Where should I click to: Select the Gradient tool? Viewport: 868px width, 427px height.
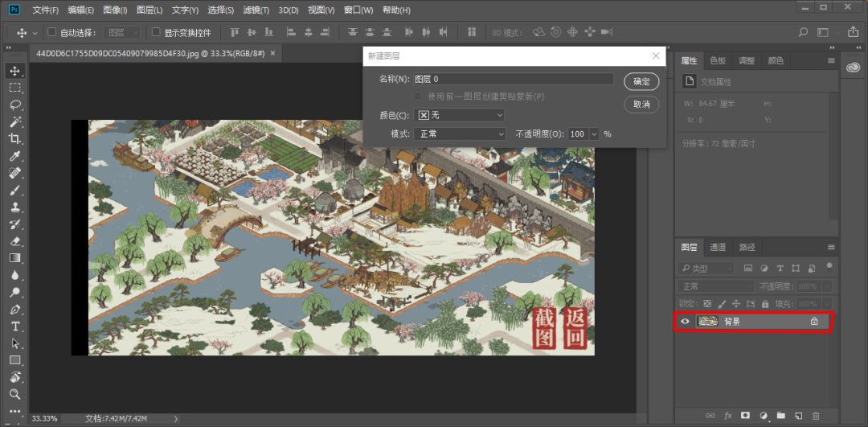click(x=15, y=258)
